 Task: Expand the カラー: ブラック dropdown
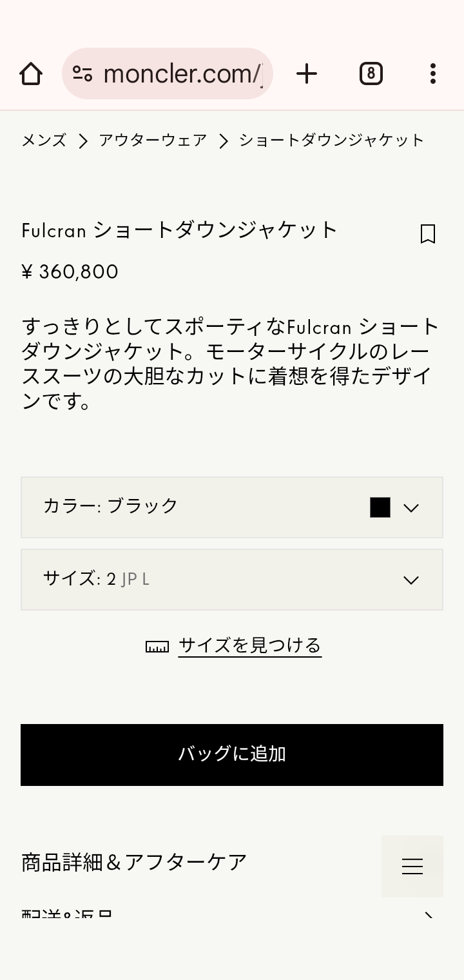[x=232, y=507]
